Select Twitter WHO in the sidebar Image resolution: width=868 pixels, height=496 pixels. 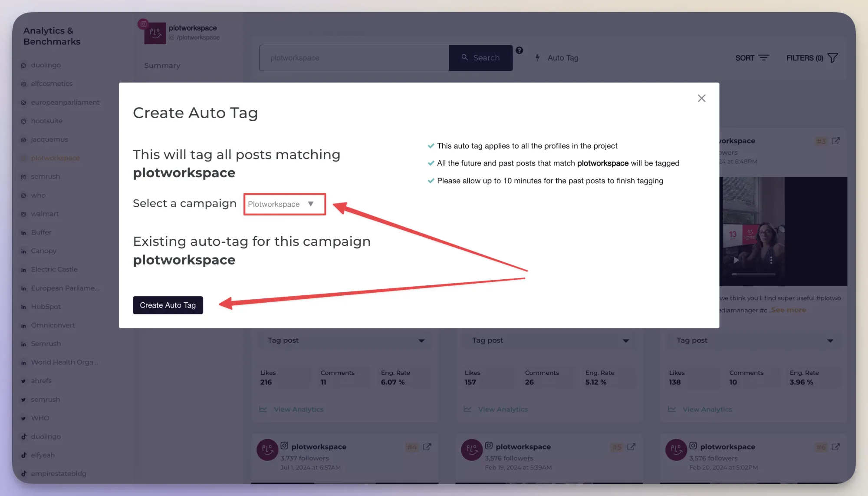40,418
